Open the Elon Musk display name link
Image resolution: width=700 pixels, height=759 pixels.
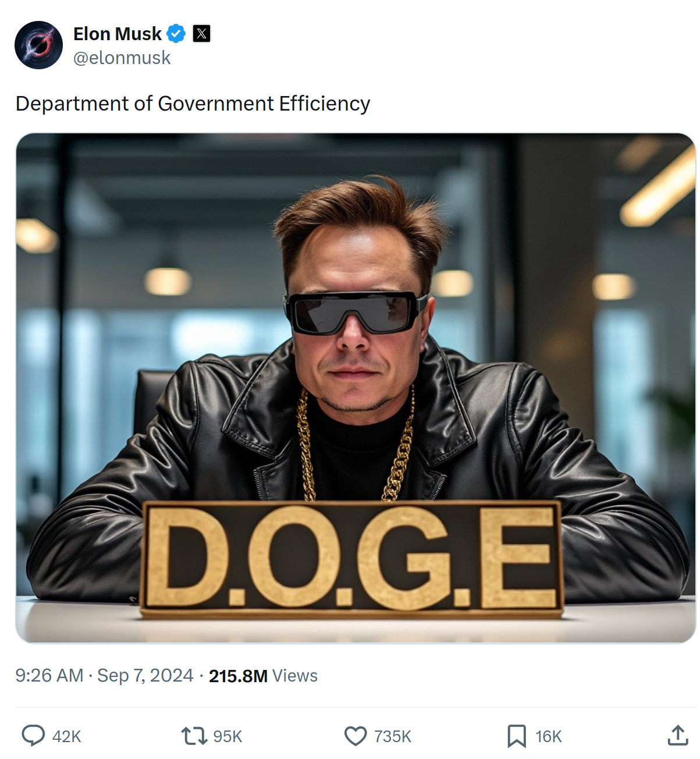[118, 34]
